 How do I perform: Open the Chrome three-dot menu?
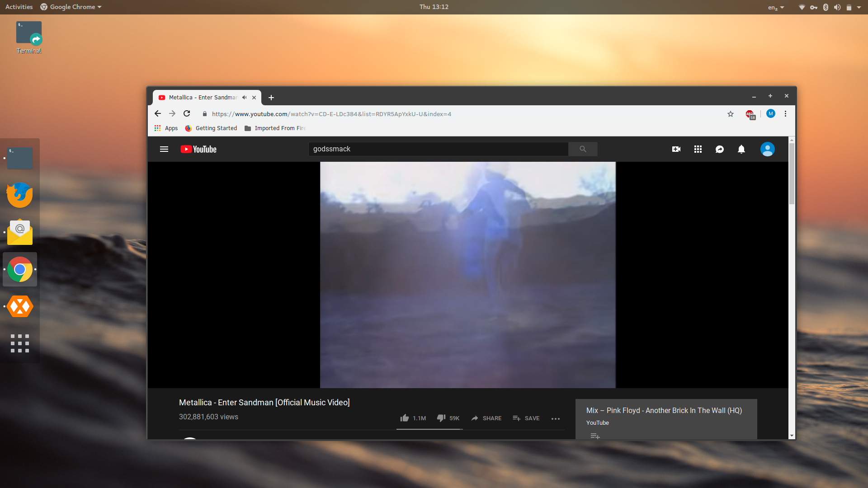coord(786,114)
